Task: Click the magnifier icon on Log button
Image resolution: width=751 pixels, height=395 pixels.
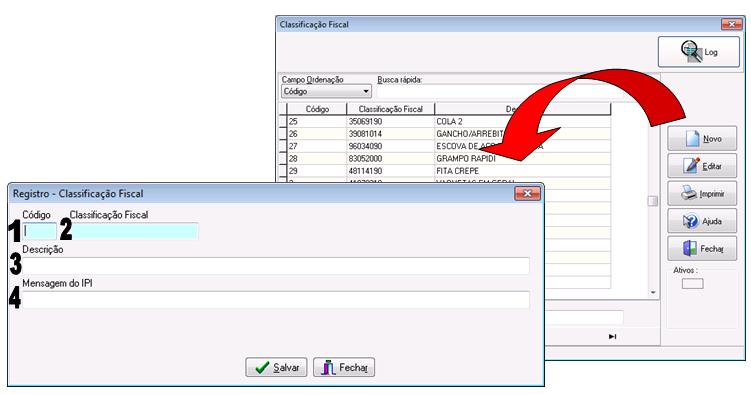Action: coord(691,51)
